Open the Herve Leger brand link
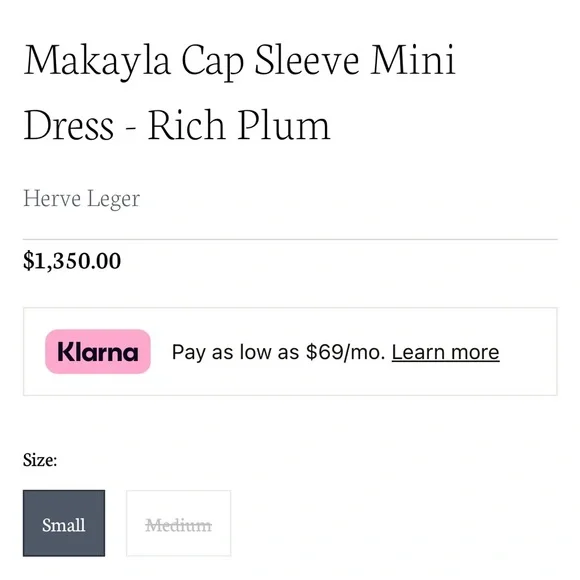580x580 pixels. pyautogui.click(x=82, y=199)
